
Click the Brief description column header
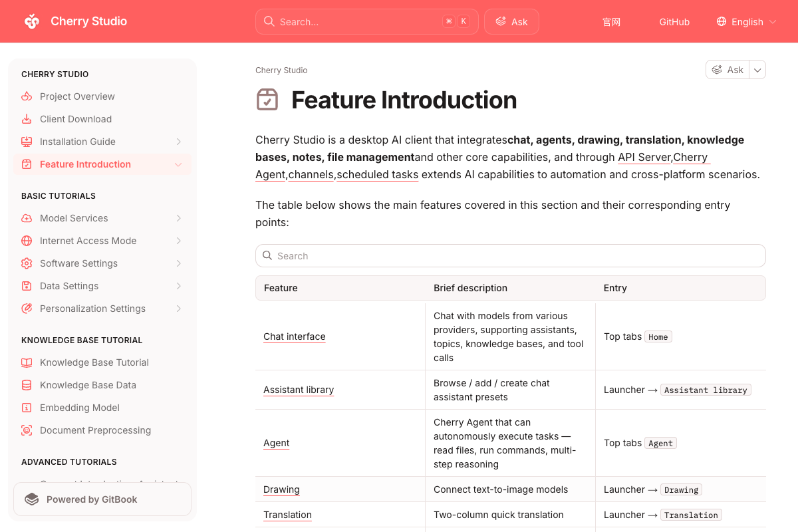coord(470,288)
